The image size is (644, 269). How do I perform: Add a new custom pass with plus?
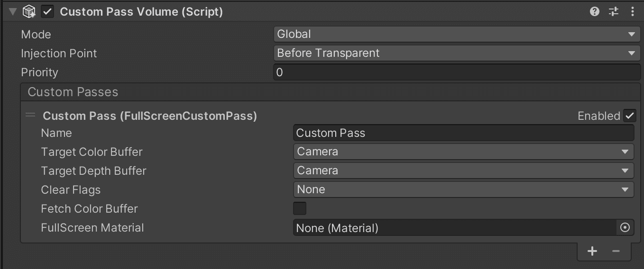click(x=592, y=251)
